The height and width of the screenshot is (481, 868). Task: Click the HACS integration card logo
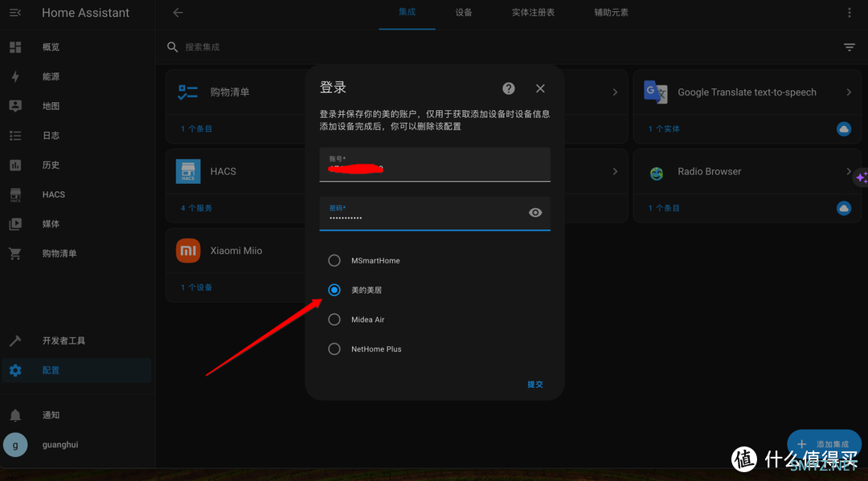pos(188,171)
